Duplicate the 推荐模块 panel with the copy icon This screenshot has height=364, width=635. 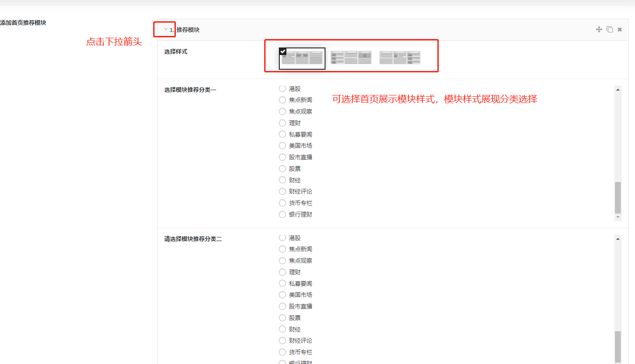click(610, 29)
